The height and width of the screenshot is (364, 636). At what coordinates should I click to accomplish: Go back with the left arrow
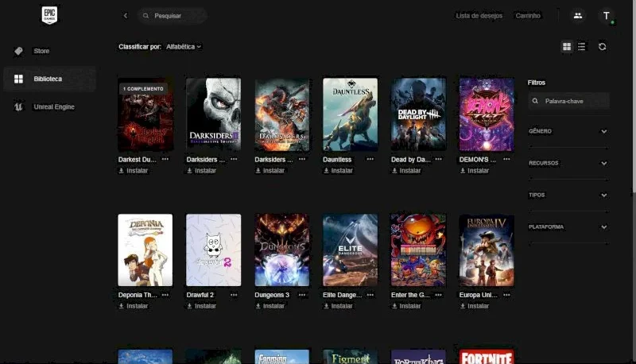tap(126, 16)
